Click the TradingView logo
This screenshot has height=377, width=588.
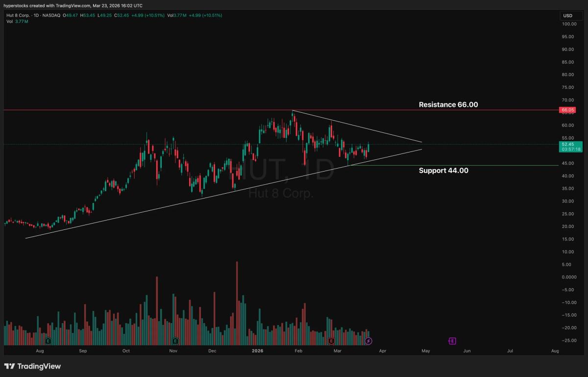click(x=32, y=366)
